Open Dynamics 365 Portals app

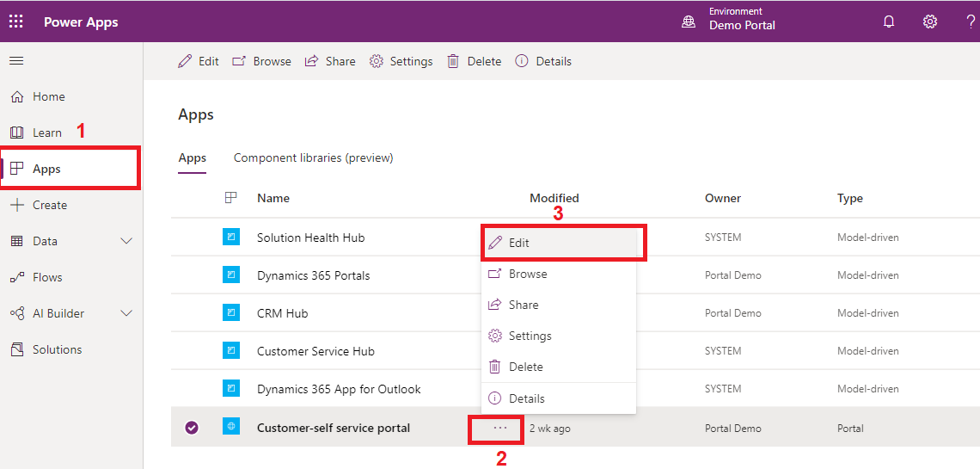[x=313, y=275]
